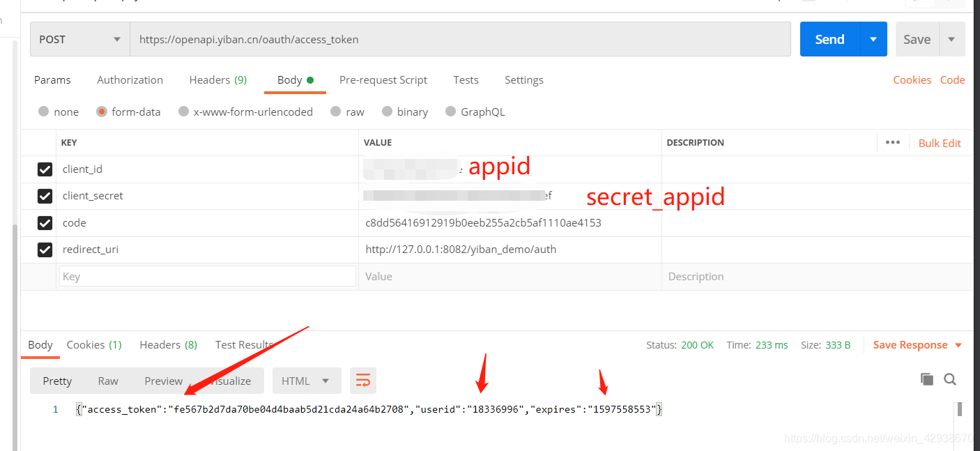This screenshot has height=451, width=980.
Task: Uncheck the client_secret row checkbox
Action: (x=45, y=196)
